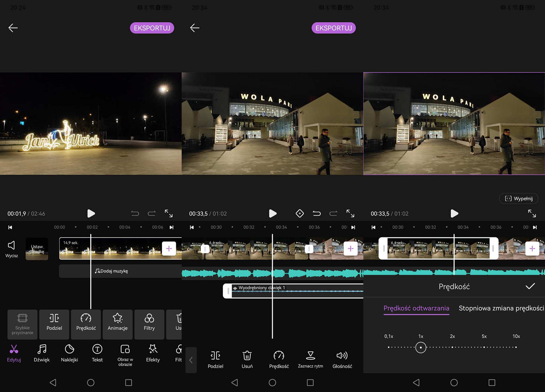
Task: Open Głośność volume control
Action: point(342,360)
